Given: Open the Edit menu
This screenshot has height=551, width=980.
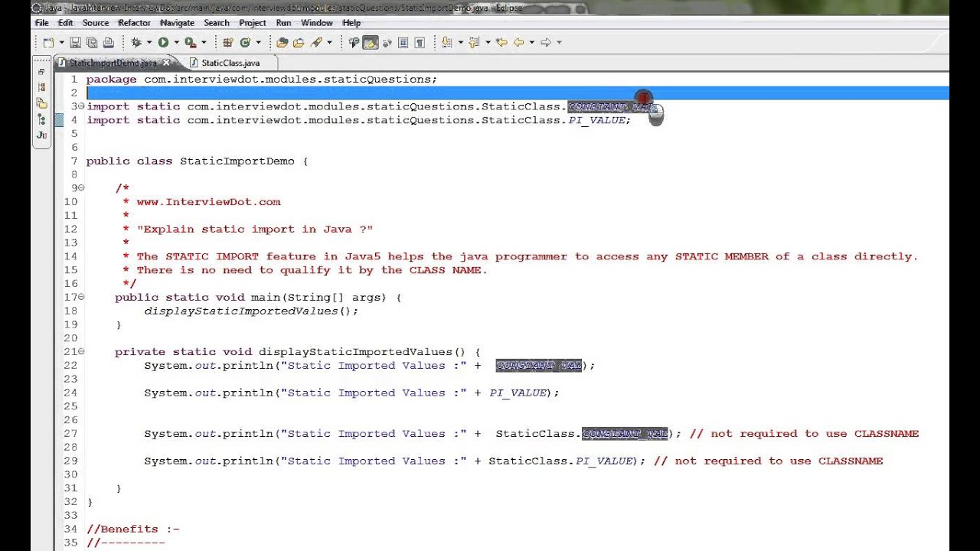Looking at the screenshot, I should tap(66, 23).
